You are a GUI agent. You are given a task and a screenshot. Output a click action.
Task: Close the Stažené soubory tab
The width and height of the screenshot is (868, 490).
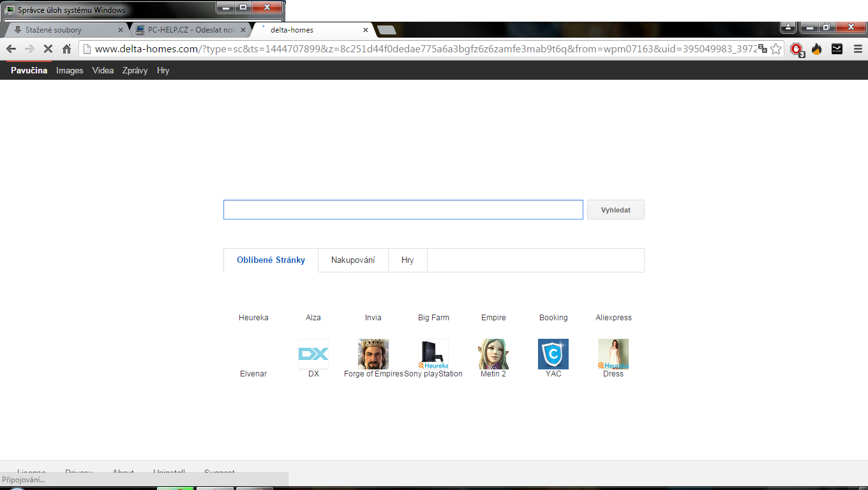point(121,30)
